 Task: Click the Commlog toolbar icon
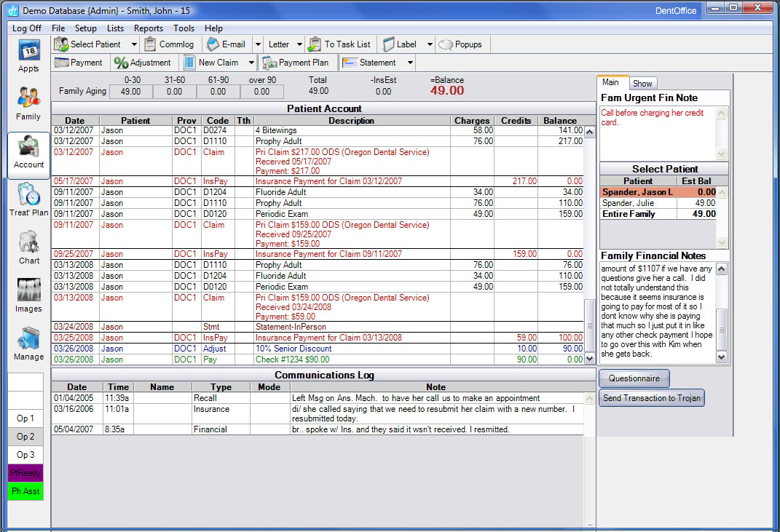(150, 44)
